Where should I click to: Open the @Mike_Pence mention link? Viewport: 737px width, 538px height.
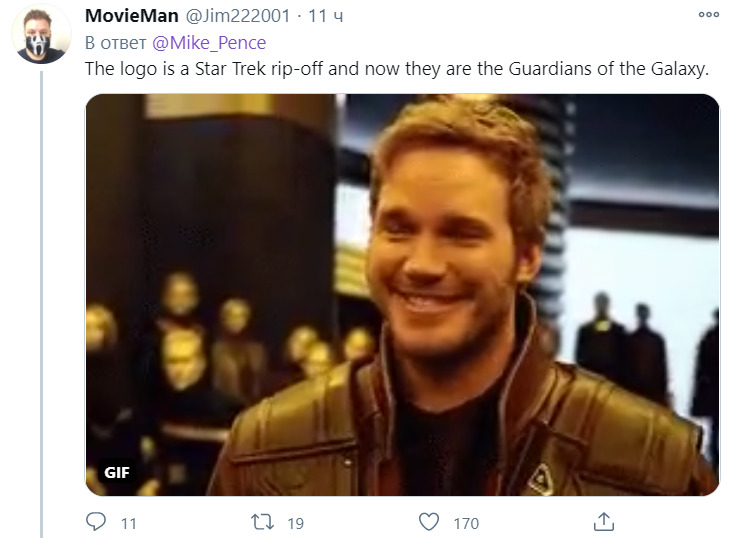coord(209,43)
